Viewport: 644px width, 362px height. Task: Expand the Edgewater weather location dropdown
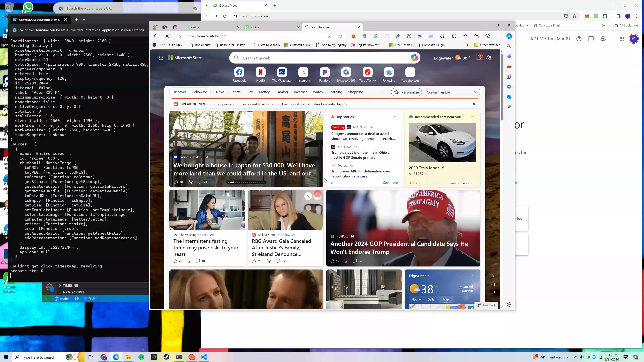click(x=429, y=276)
